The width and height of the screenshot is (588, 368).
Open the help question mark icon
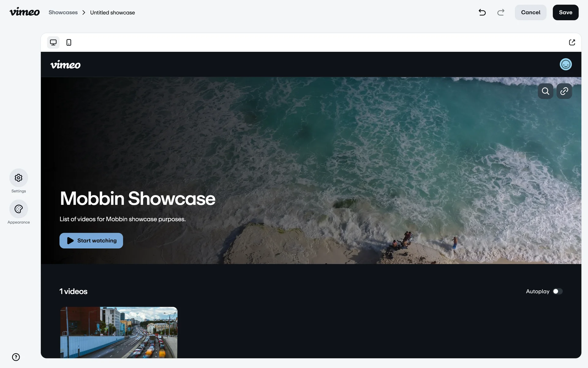(x=16, y=357)
